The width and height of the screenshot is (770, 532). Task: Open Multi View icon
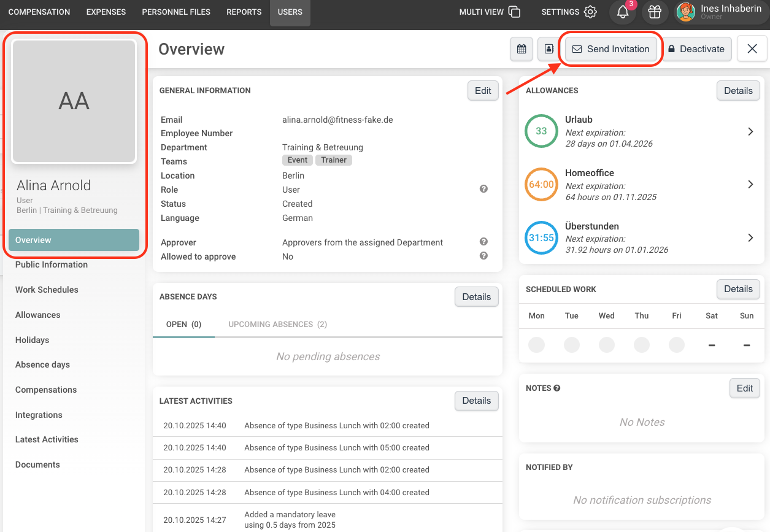(x=514, y=12)
